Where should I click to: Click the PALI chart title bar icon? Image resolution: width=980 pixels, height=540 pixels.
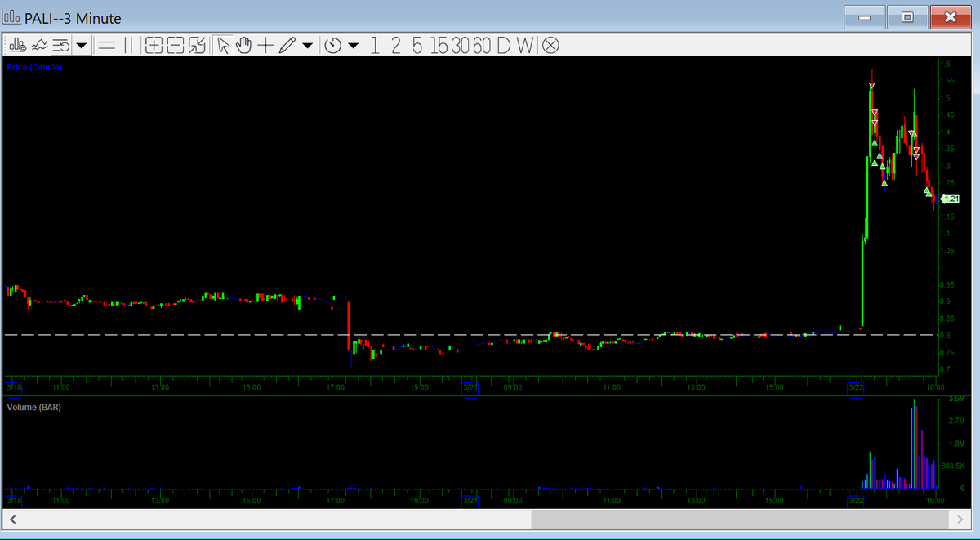[x=13, y=17]
